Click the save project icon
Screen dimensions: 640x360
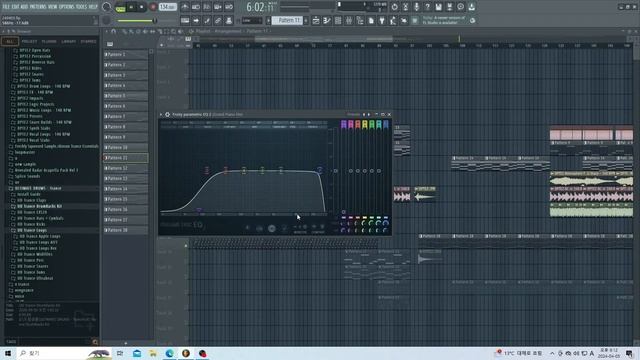click(x=438, y=7)
